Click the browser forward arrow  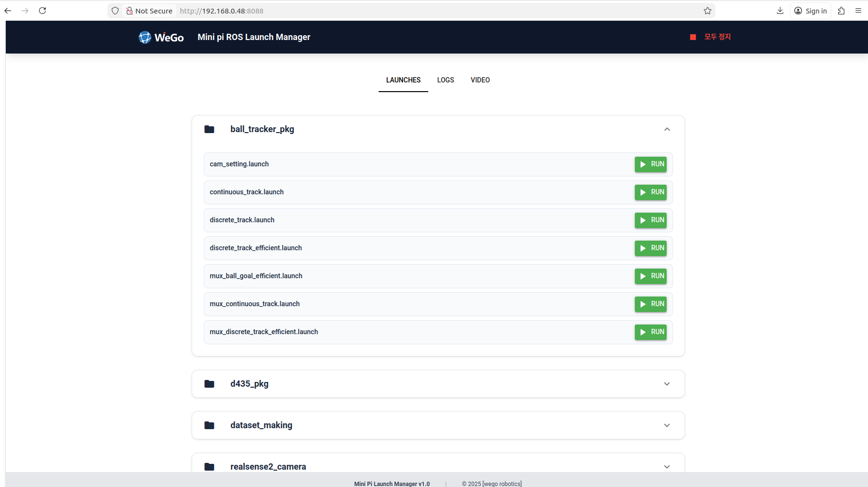pyautogui.click(x=25, y=11)
